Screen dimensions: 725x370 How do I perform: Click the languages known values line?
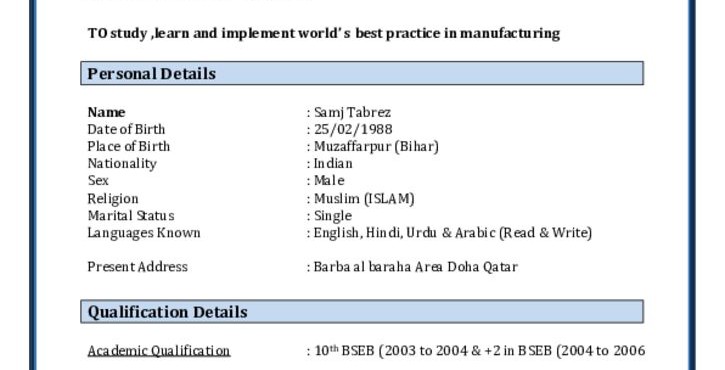(x=453, y=233)
